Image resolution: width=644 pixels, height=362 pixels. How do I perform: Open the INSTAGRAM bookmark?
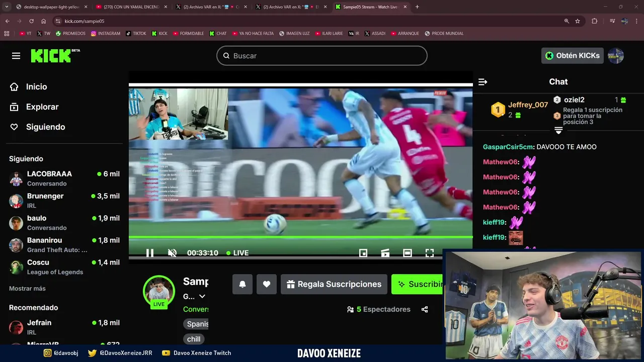(x=106, y=34)
